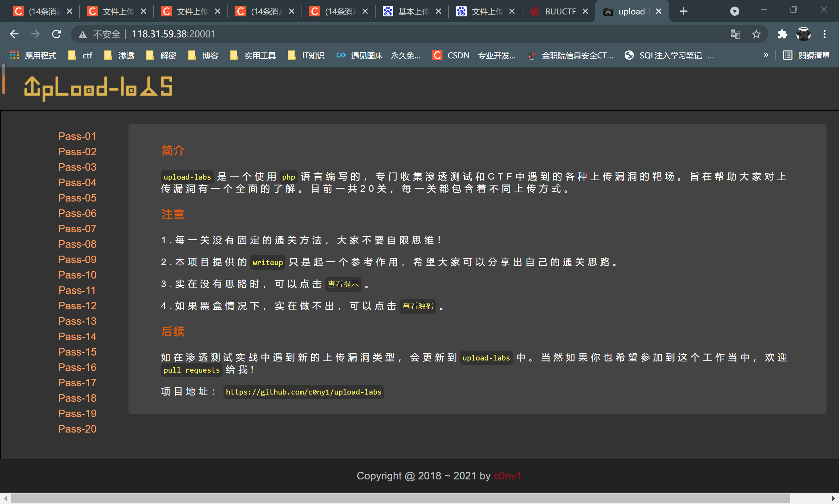Open Pass-07 challenge
839x504 pixels.
click(x=77, y=228)
